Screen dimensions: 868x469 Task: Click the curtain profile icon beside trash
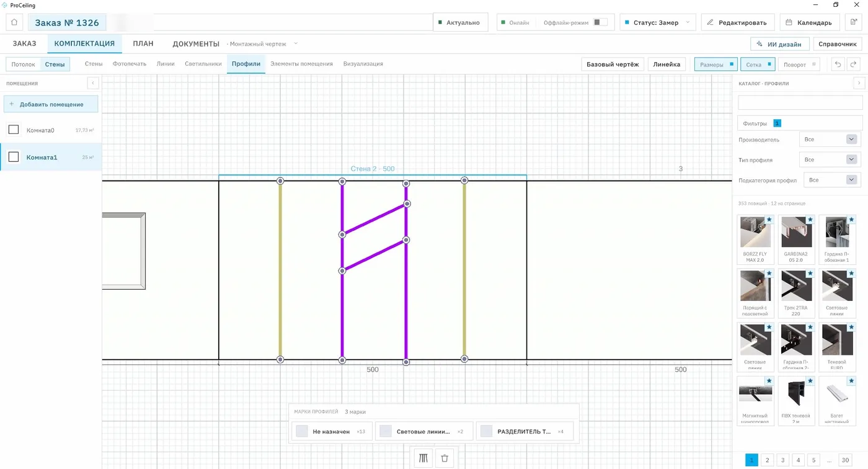[424, 458]
